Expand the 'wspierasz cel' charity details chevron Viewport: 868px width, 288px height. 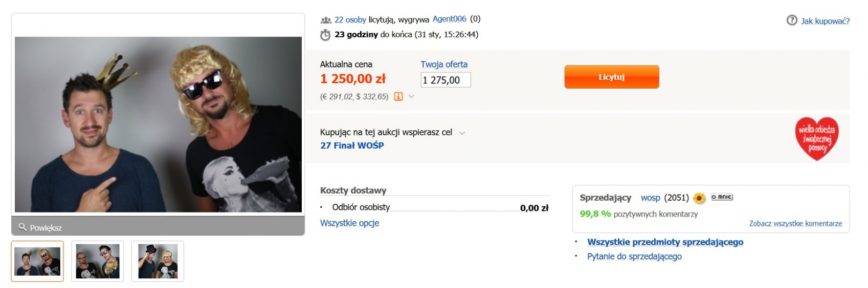(462, 133)
